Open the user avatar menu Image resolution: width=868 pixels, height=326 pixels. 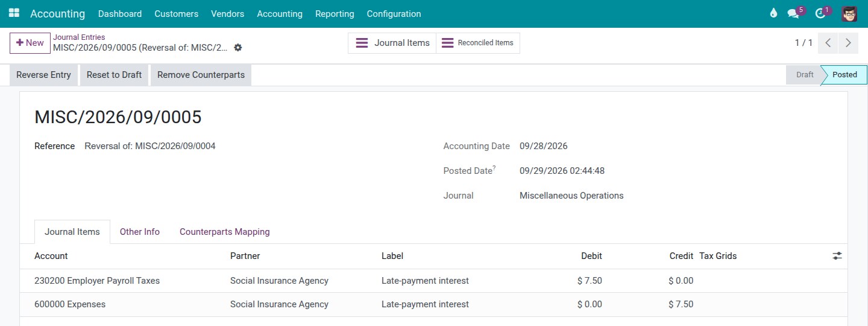pyautogui.click(x=849, y=13)
